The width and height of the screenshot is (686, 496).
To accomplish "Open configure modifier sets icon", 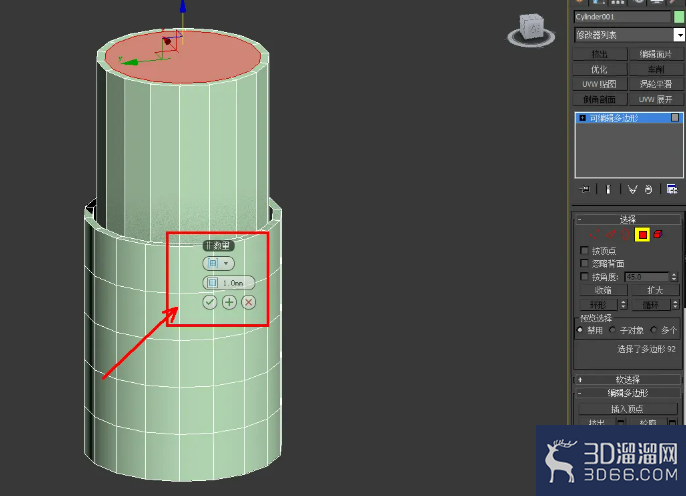I will [x=672, y=189].
